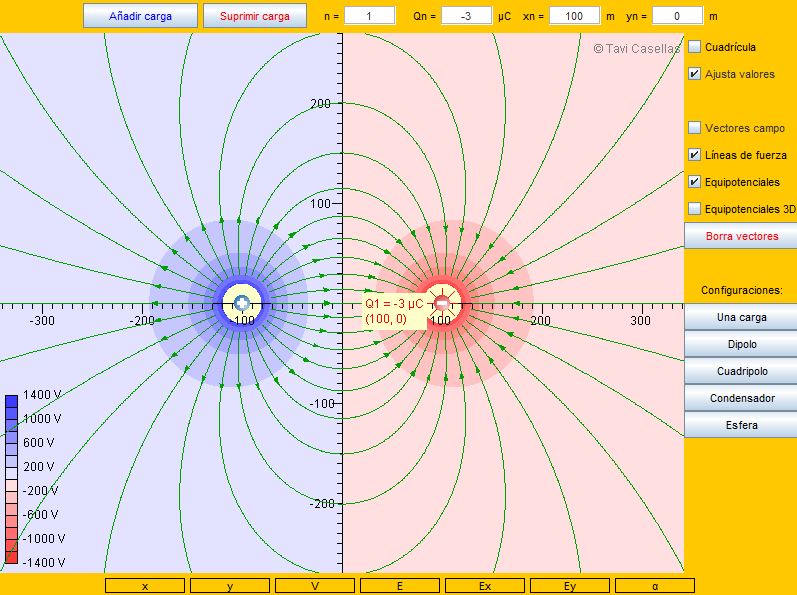This screenshot has height=595, width=797.
Task: Select the Condensador configuration
Action: (740, 398)
